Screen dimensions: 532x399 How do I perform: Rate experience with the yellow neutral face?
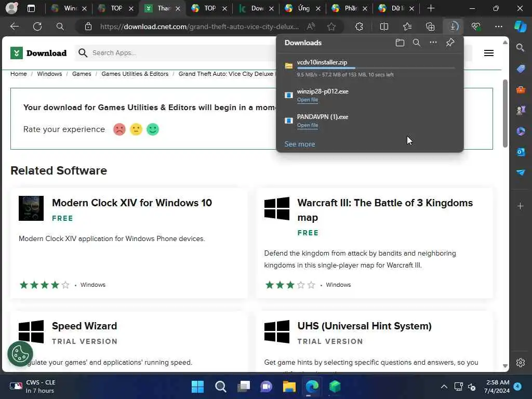click(x=136, y=129)
